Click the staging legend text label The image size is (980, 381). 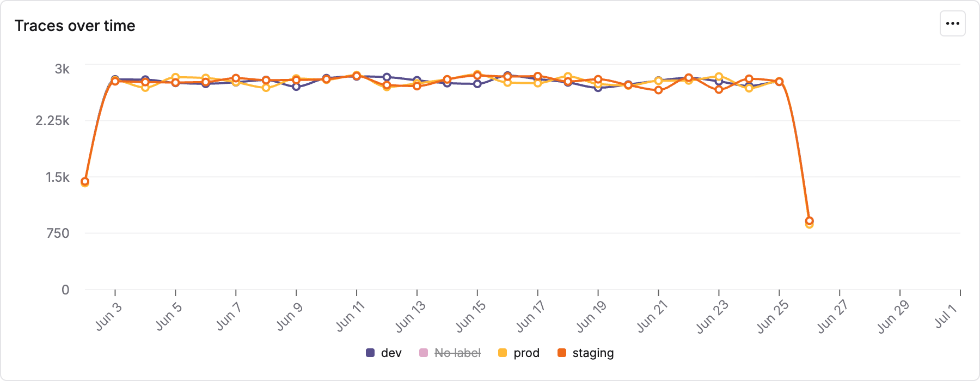point(592,353)
